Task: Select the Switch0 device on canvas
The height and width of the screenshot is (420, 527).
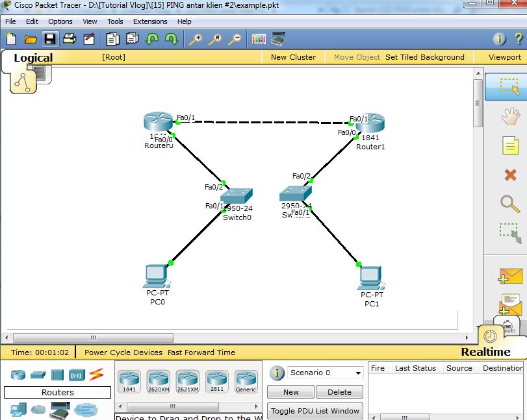Action: pyautogui.click(x=237, y=196)
